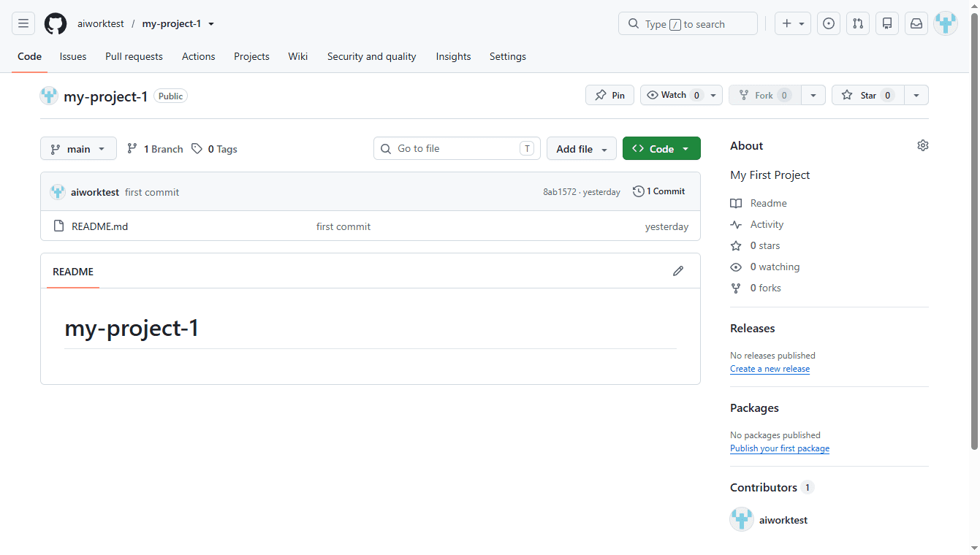Open the Releases heading link
Image resolution: width=980 pixels, height=555 pixels.
pyautogui.click(x=752, y=328)
